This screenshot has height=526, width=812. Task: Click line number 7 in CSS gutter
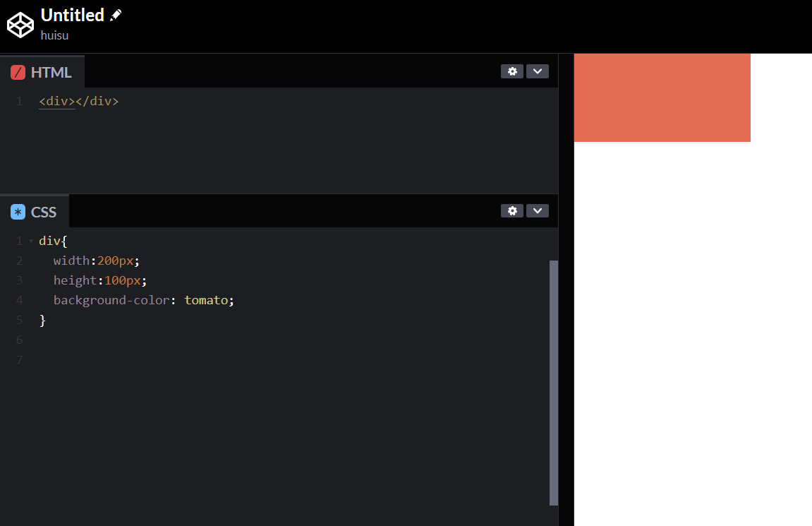(x=19, y=359)
